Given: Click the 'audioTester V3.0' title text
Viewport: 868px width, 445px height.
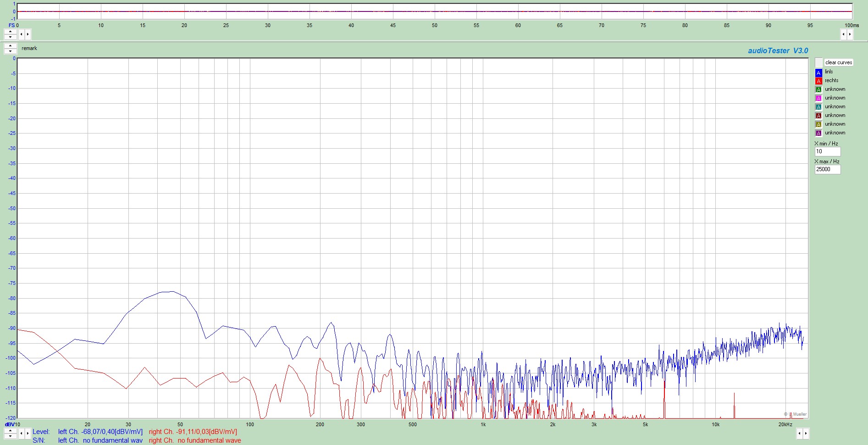Looking at the screenshot, I should (x=778, y=51).
